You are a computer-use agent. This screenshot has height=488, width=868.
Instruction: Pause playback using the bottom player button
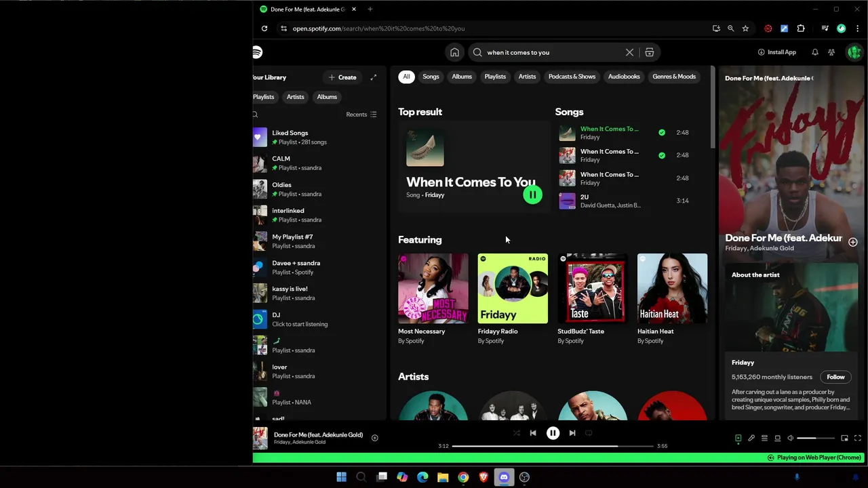[x=553, y=433]
